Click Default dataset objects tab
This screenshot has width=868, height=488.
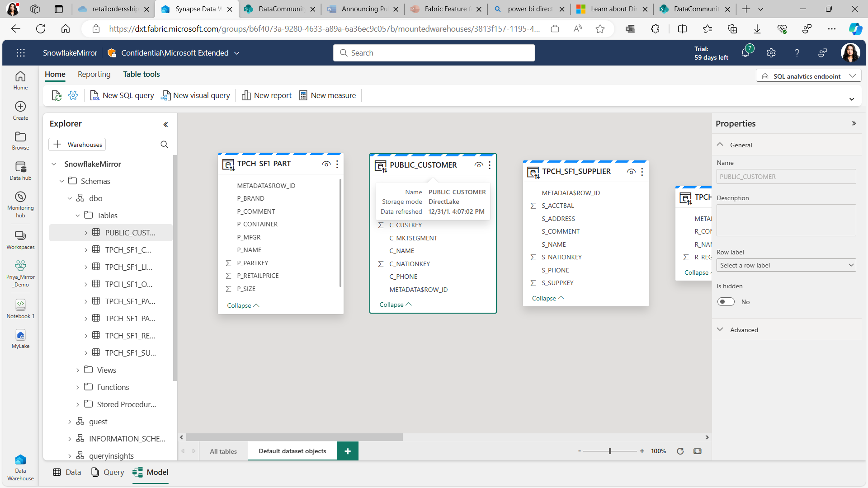point(292,451)
